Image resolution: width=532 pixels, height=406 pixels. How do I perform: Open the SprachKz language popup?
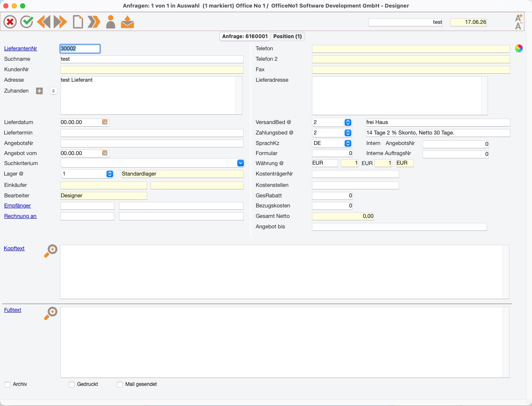click(x=348, y=143)
